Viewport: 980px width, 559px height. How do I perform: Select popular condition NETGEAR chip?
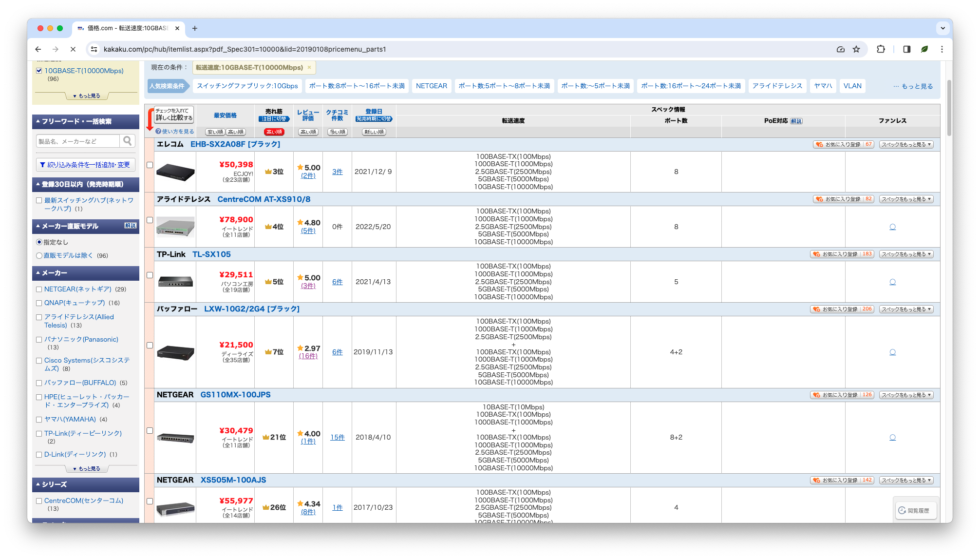click(x=432, y=86)
